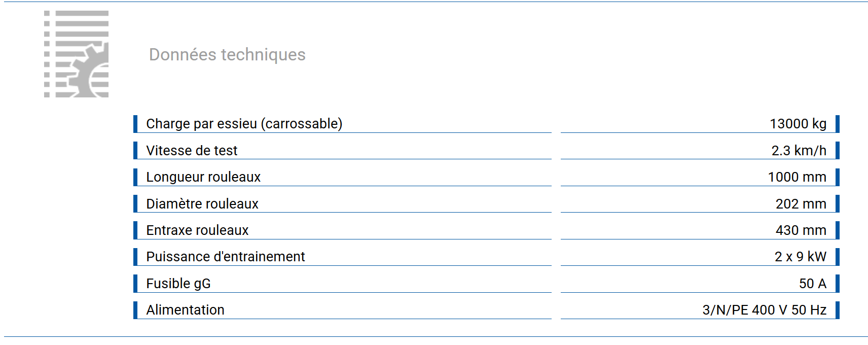
Task: Click the 'Données techniques' heading
Action: (x=227, y=55)
